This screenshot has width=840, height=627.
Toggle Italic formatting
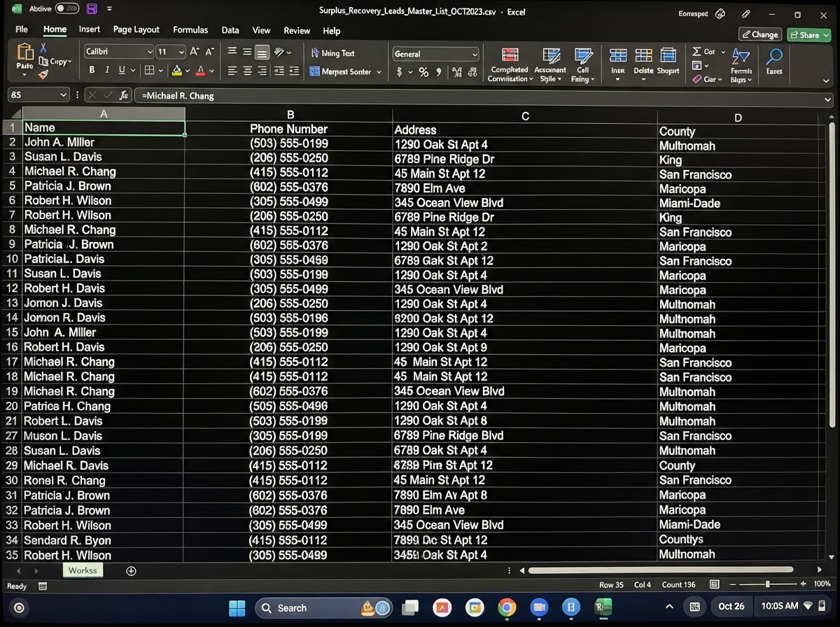(107, 70)
